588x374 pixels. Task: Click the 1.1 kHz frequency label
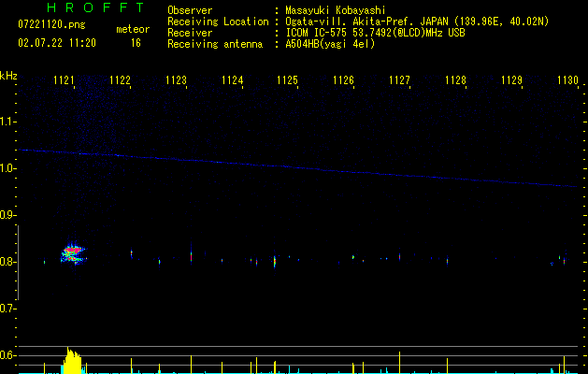pos(7,122)
